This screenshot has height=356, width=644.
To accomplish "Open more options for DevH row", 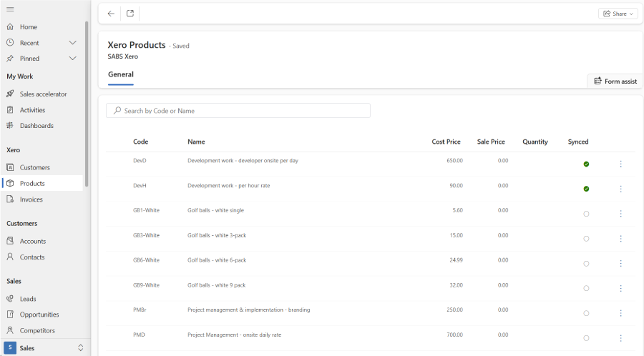I will coord(620,189).
